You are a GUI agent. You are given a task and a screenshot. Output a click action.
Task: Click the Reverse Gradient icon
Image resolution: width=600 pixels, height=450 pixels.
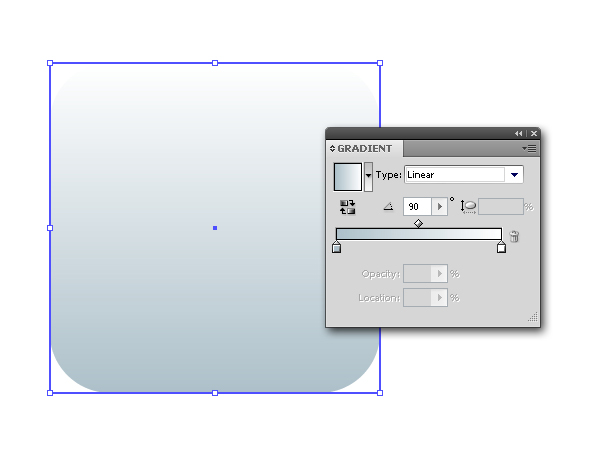click(x=347, y=207)
